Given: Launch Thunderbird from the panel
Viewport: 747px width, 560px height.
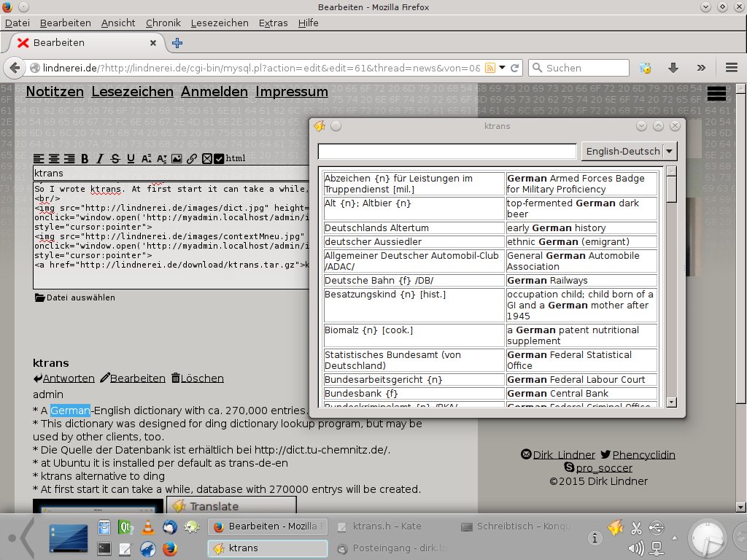Looking at the screenshot, I should pyautogui.click(x=170, y=527).
